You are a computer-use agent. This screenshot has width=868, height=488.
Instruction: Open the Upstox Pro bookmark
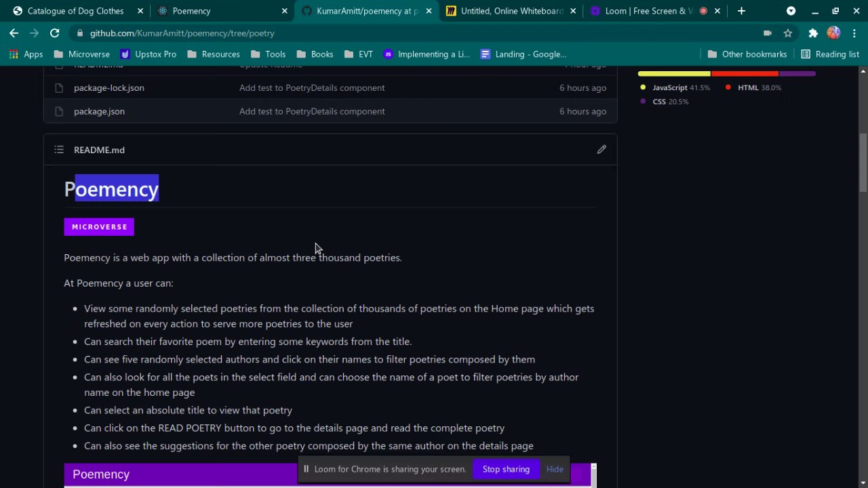[148, 54]
